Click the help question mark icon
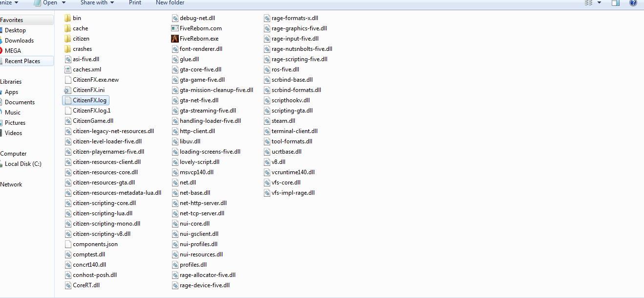 pos(632,2)
